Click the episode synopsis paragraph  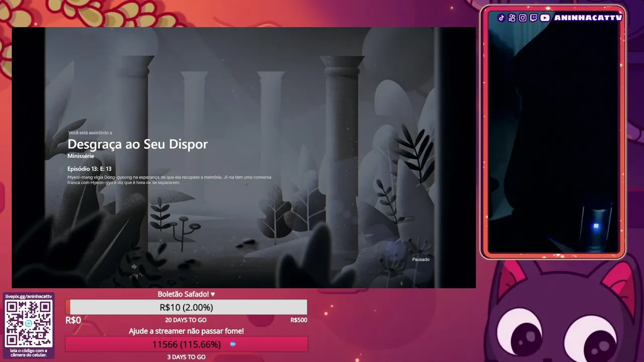tap(169, 180)
